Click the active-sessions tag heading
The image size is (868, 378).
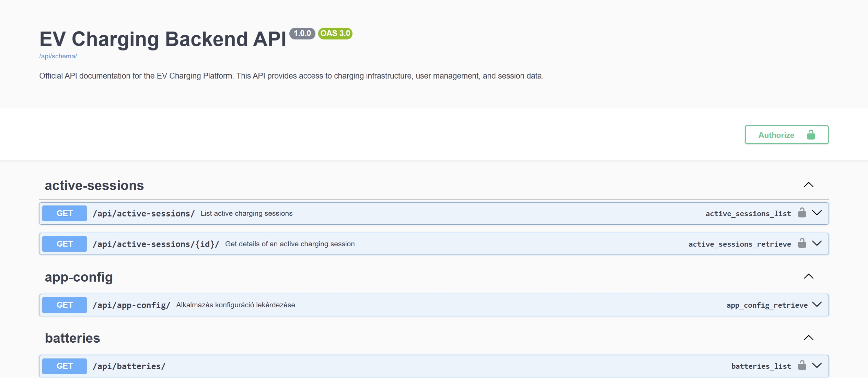click(x=94, y=186)
